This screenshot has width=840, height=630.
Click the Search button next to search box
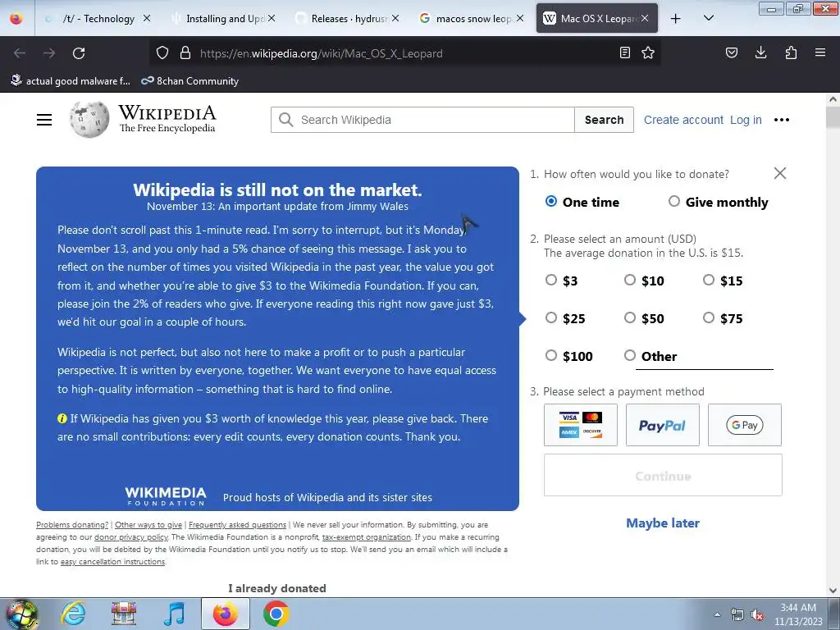pyautogui.click(x=605, y=120)
